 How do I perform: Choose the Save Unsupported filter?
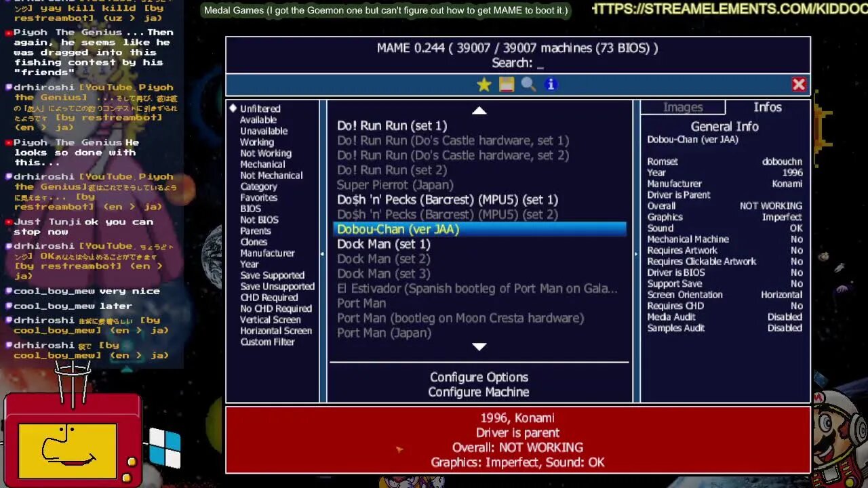277,286
